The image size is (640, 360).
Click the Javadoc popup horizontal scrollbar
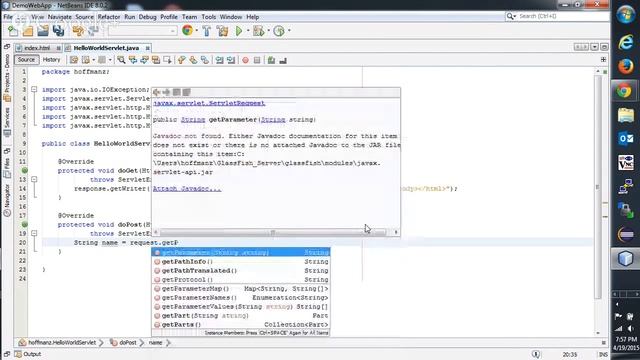[x=273, y=232]
